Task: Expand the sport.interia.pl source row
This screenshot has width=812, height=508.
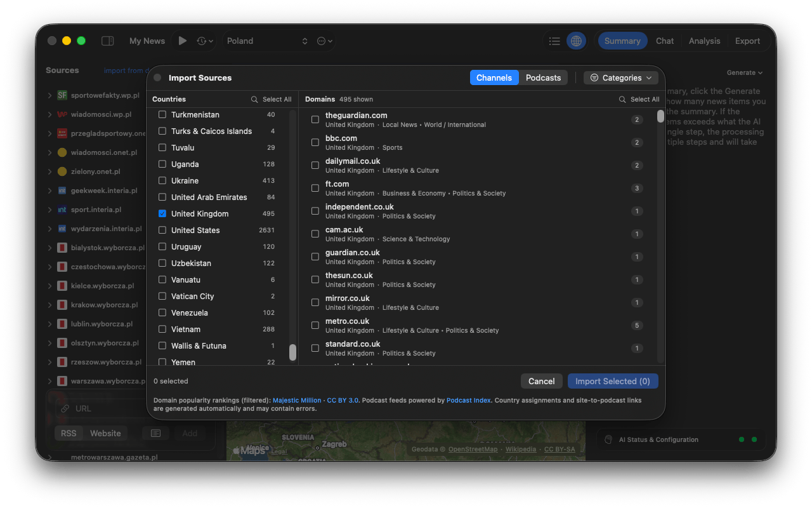Action: click(x=49, y=210)
